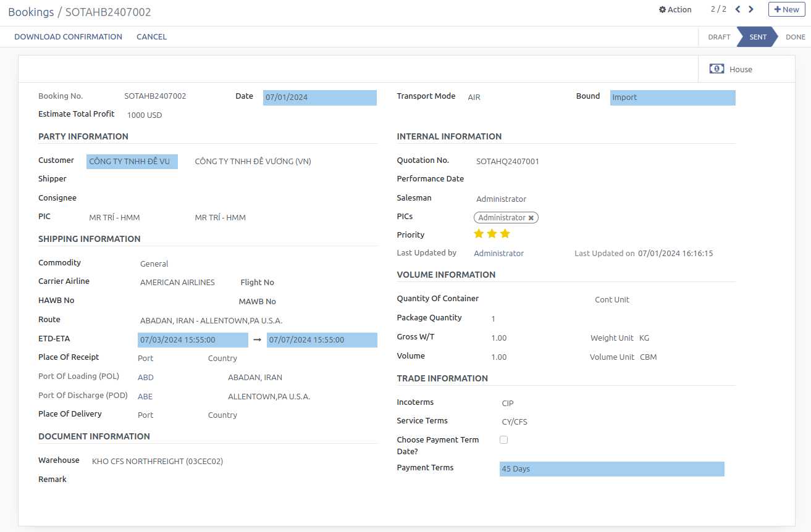Viewport: 811px width, 532px height.
Task: Set priority to third star
Action: [x=505, y=234]
